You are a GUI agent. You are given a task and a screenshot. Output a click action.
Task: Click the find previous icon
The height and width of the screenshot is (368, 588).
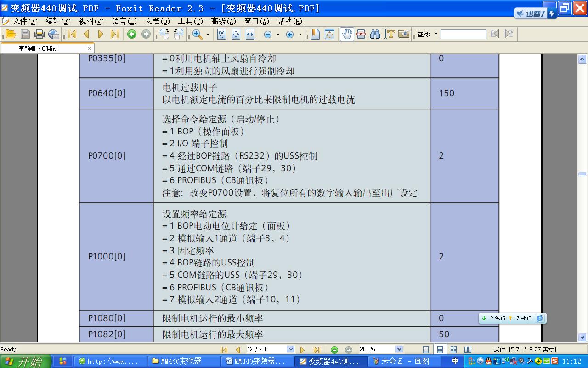coord(495,34)
